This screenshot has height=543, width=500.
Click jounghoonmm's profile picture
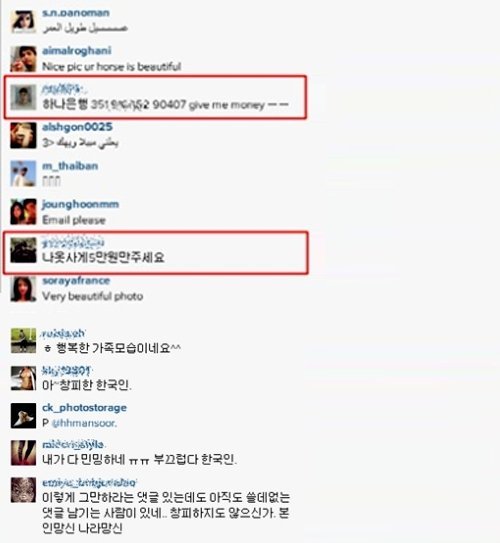click(x=23, y=212)
